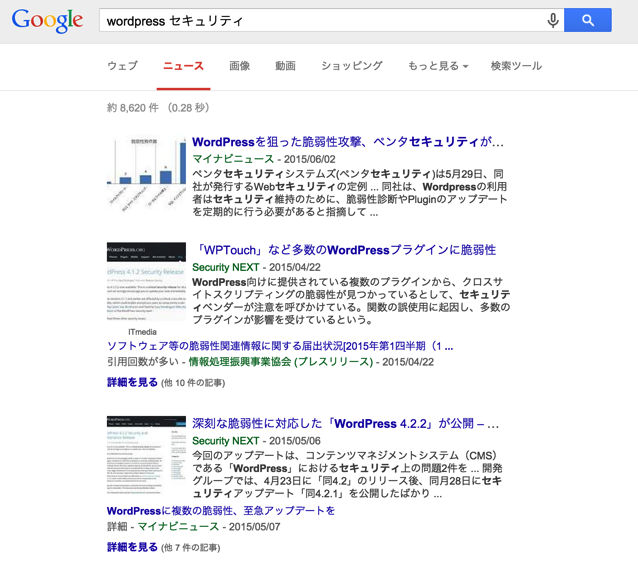The width and height of the screenshot is (638, 563).
Task: Open link WordPressに複数の脆弱性、至急アップデートを
Action: coord(221,511)
